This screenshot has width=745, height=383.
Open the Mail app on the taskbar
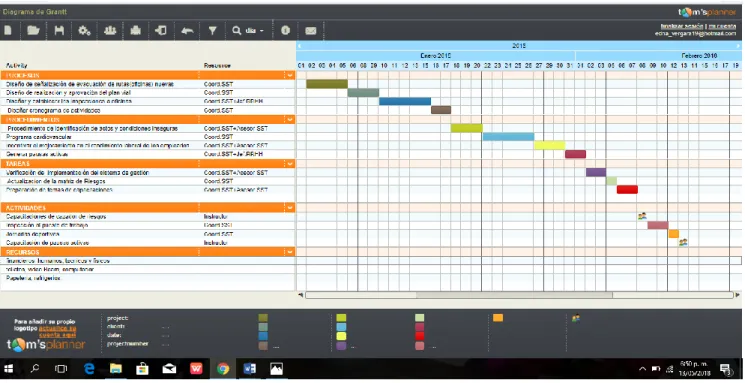click(169, 369)
